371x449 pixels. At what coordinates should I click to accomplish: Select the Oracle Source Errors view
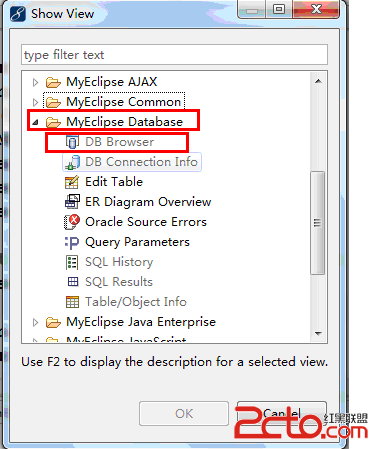pos(146,222)
